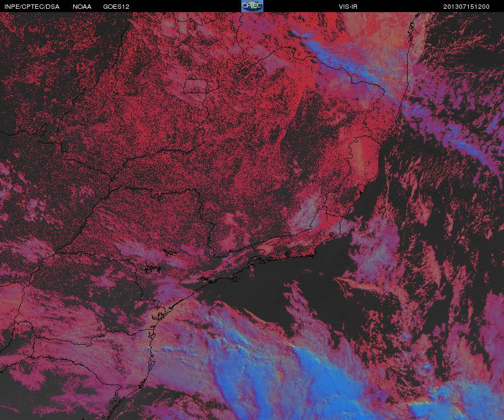The width and height of the screenshot is (504, 420).
Task: Click the GOES12 satellite label
Action: click(x=116, y=7)
